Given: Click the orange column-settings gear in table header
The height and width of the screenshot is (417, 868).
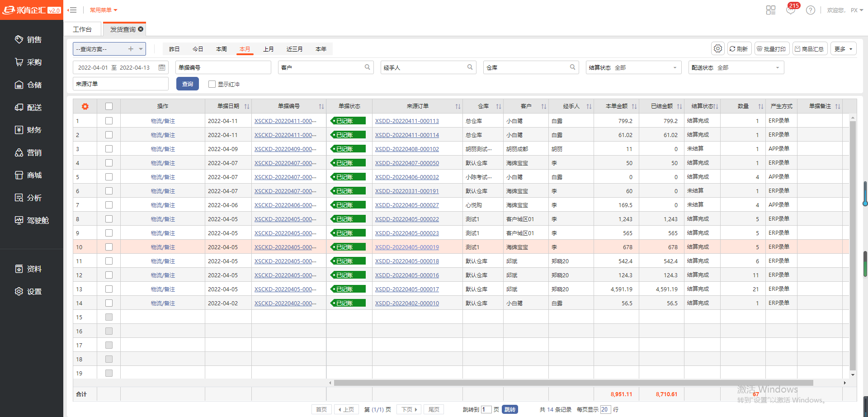Looking at the screenshot, I should 85,106.
